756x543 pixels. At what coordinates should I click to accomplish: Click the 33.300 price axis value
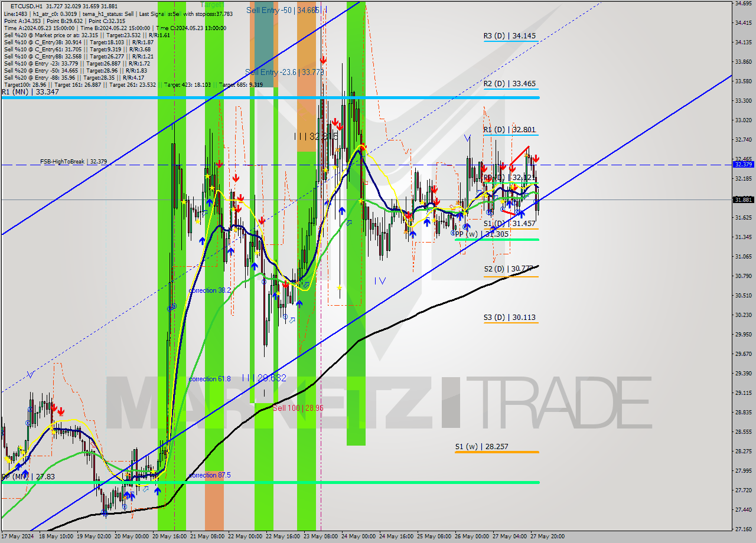[x=744, y=101]
